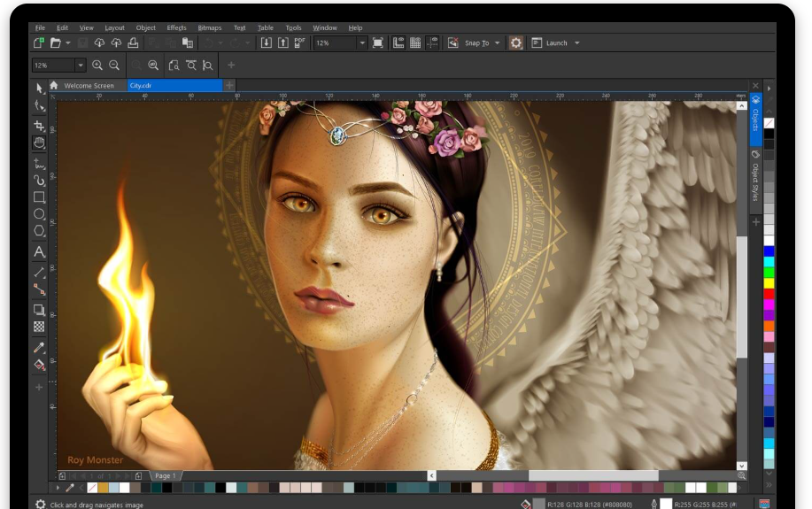Choose the Ellipse tool

39,214
